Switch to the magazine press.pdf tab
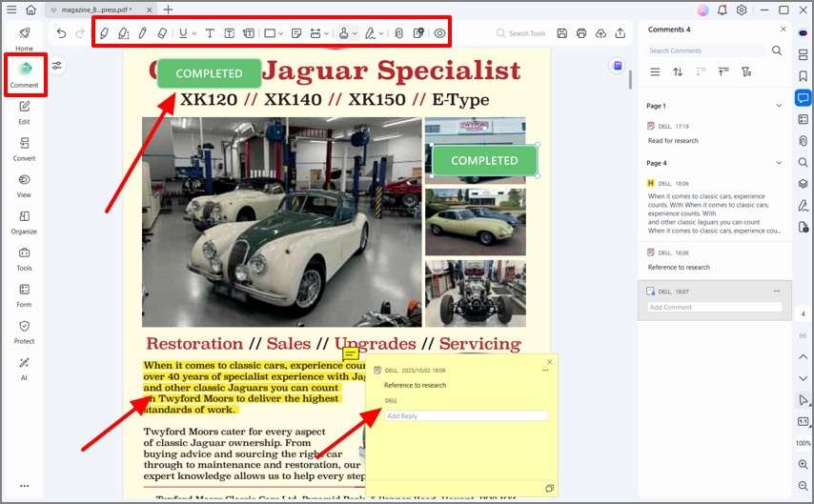The image size is (814, 504). click(100, 10)
